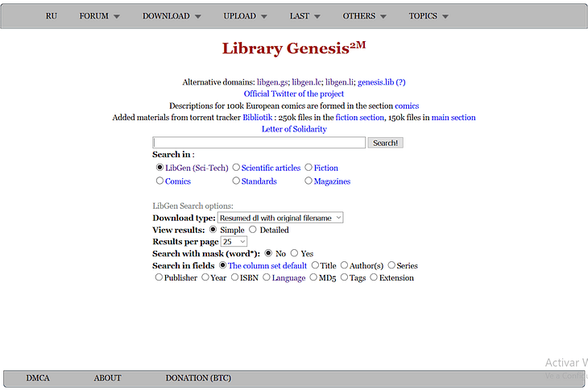588x391 pixels.
Task: Visit the libgen.gs alternative domain
Action: pyautogui.click(x=272, y=82)
